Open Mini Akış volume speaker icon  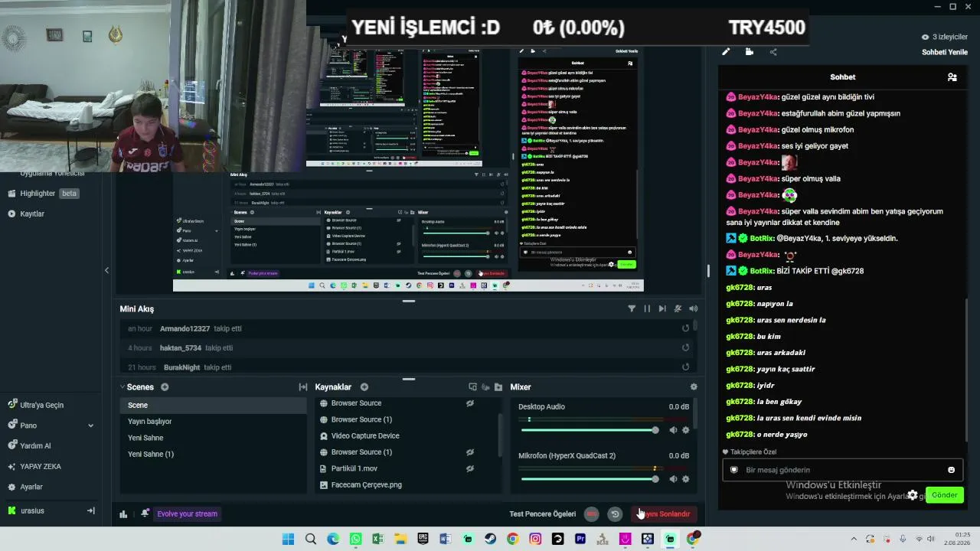coord(693,308)
